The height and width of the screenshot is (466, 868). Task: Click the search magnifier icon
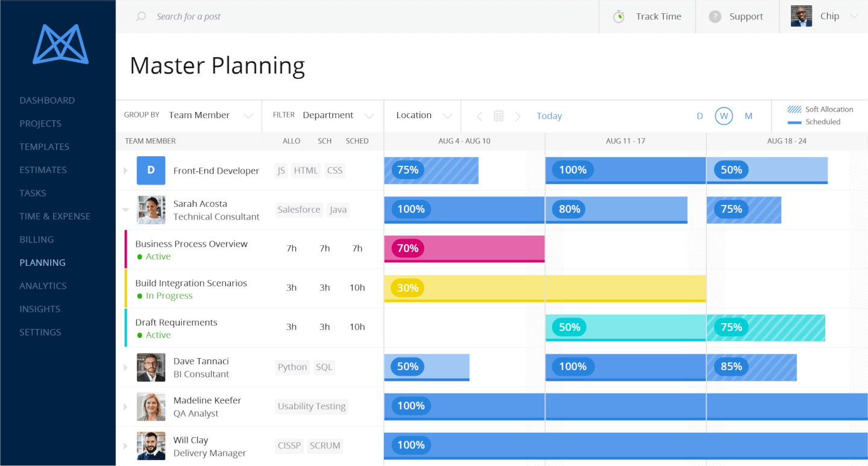140,16
